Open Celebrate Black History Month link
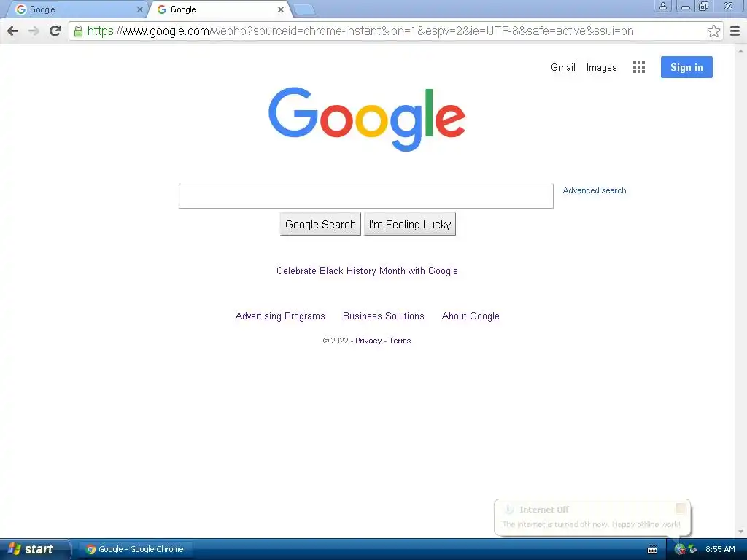The height and width of the screenshot is (560, 747). pos(367,271)
